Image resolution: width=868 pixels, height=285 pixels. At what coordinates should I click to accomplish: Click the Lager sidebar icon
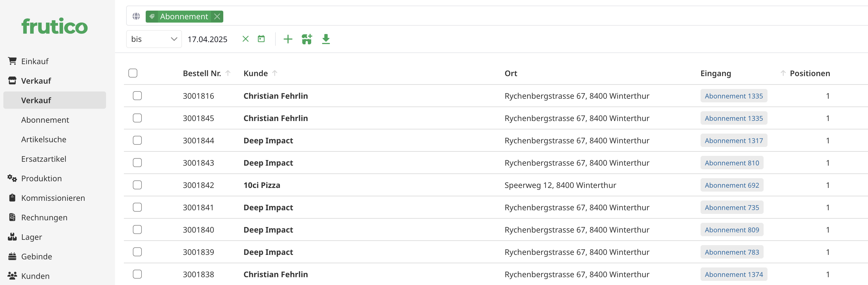(12, 237)
